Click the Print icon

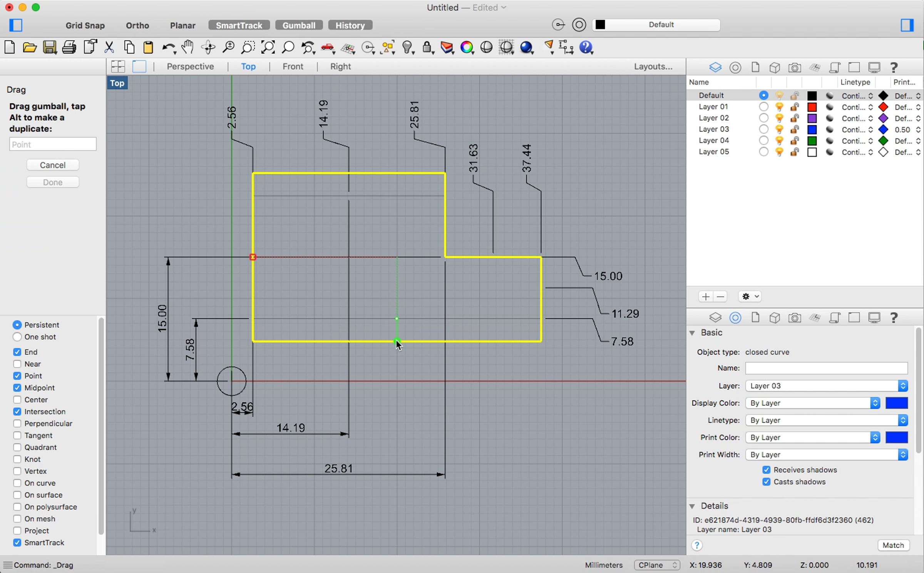pos(69,47)
